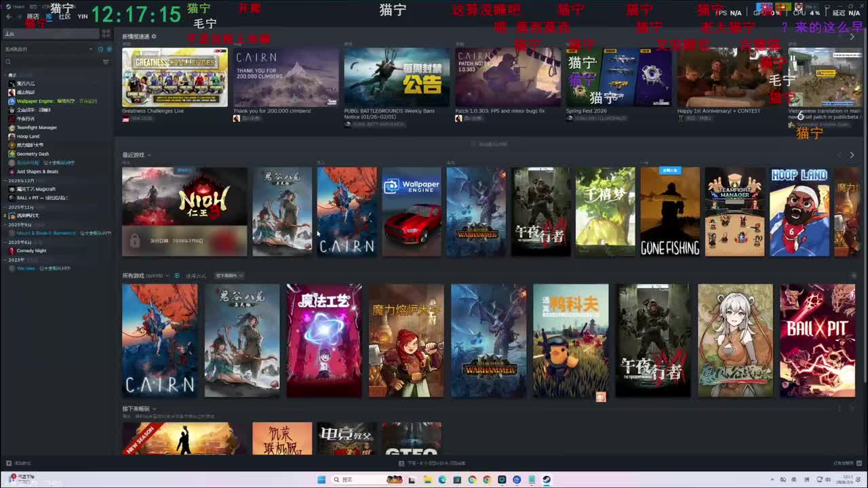Open the Steam library search magnifier

(x=8, y=62)
